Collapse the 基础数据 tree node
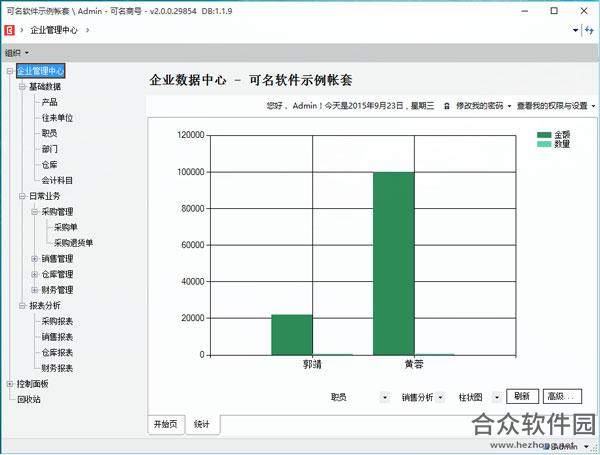Image resolution: width=600 pixels, height=455 pixels. (22, 86)
